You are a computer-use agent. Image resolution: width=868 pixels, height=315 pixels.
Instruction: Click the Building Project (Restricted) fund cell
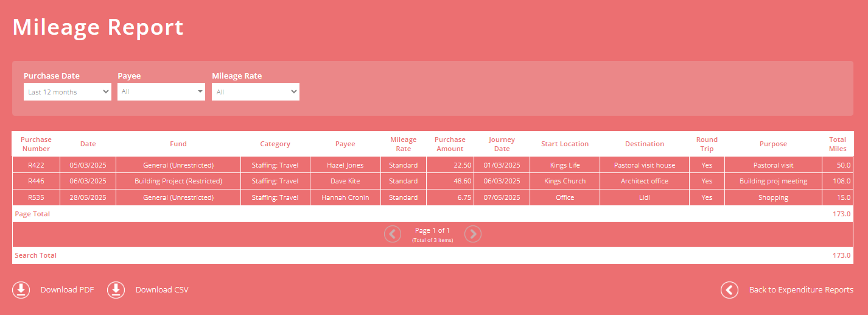[178, 182]
